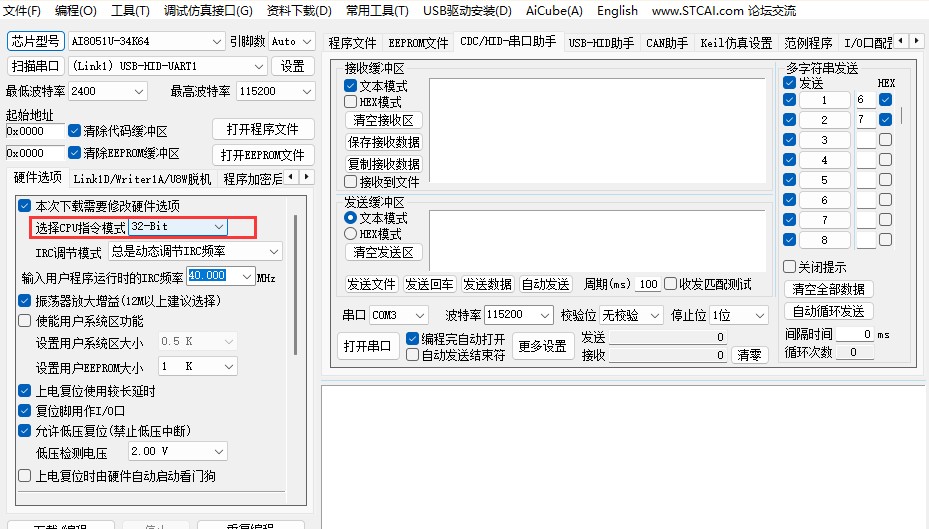This screenshot has height=529, width=929.
Task: Switch language via English menu
Action: tap(617, 11)
